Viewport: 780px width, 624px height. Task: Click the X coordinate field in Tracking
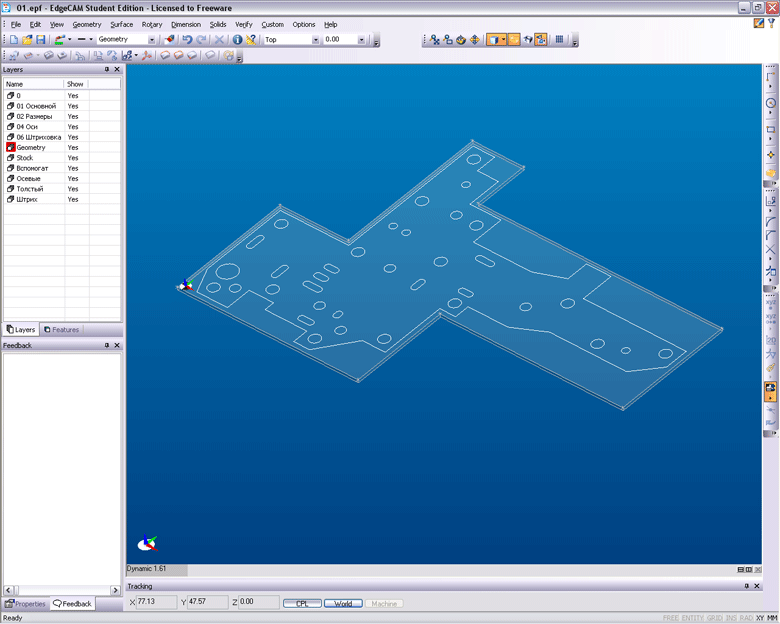click(157, 602)
